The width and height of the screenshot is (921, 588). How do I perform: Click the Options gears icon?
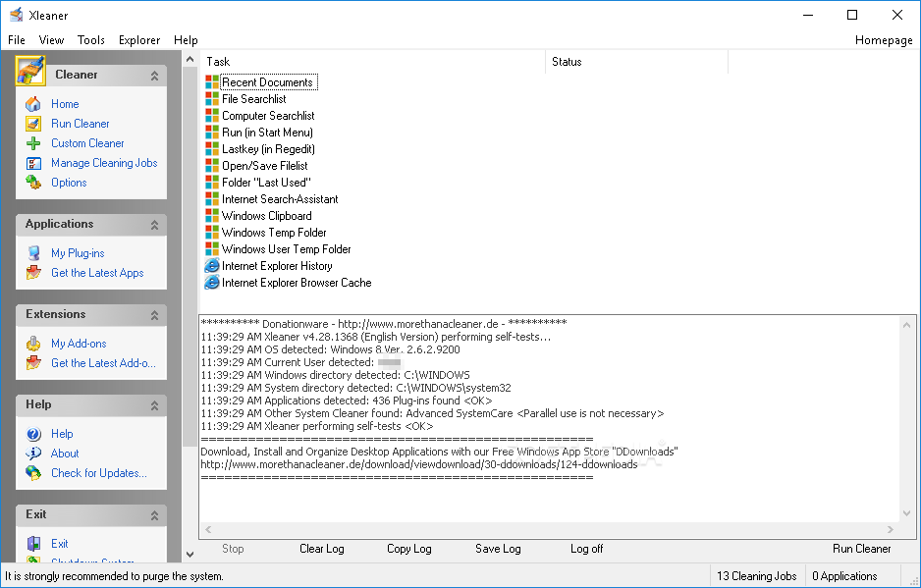point(33,183)
